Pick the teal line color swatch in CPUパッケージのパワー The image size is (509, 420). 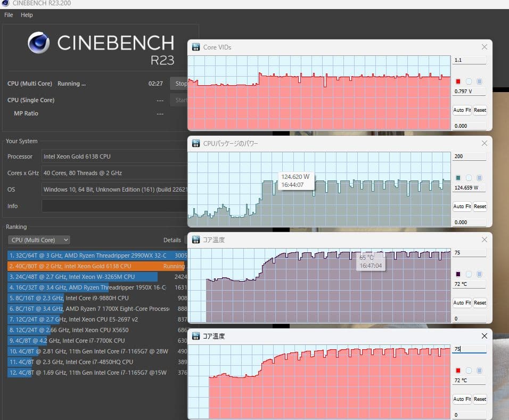[458, 178]
